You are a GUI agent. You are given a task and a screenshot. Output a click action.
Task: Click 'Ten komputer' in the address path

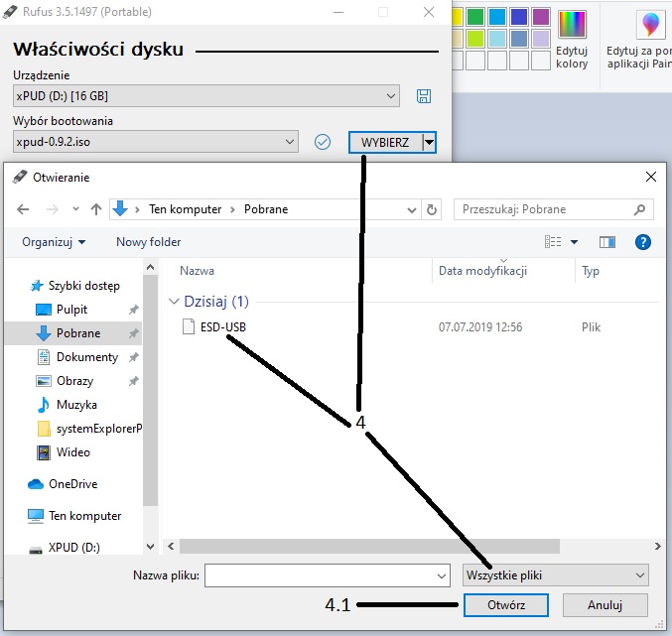(x=186, y=209)
